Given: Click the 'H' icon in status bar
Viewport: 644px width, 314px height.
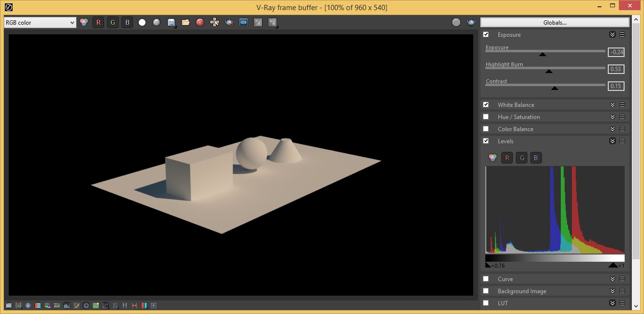Looking at the screenshot, I should pyautogui.click(x=125, y=305).
